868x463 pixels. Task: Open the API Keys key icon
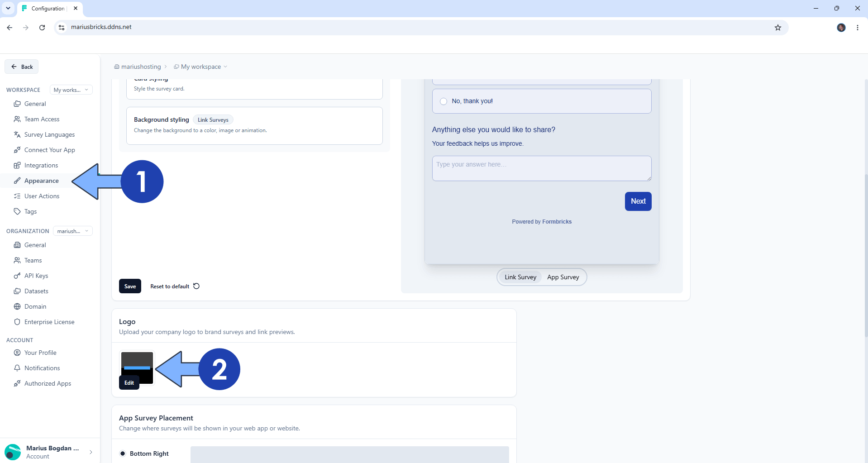coord(17,276)
